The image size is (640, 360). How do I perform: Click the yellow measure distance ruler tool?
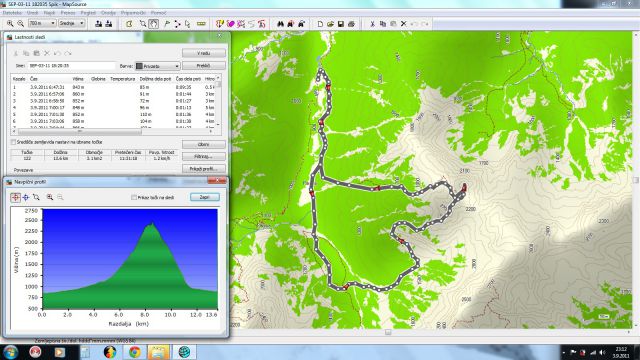pyautogui.click(x=201, y=24)
